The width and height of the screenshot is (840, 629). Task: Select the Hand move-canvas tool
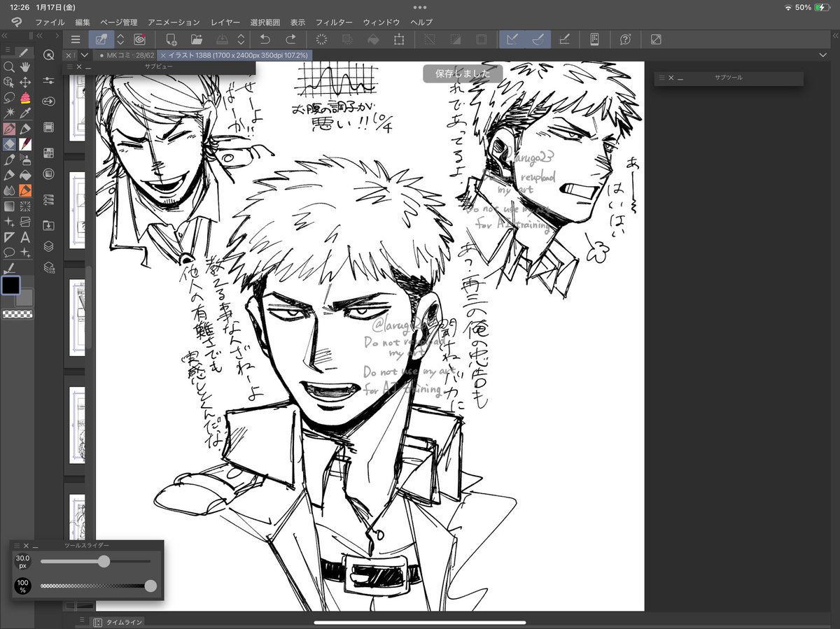(25, 67)
